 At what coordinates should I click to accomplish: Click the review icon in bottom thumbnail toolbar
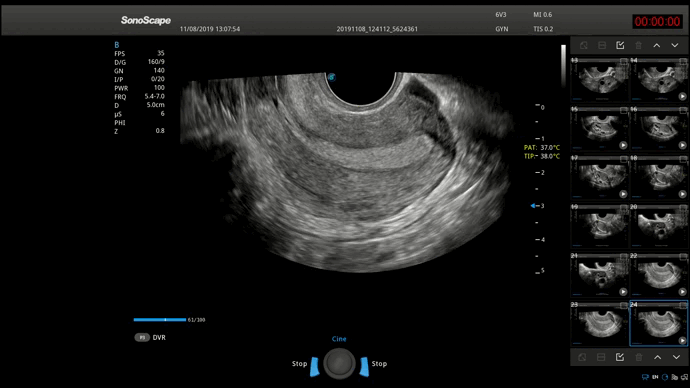pos(583,357)
